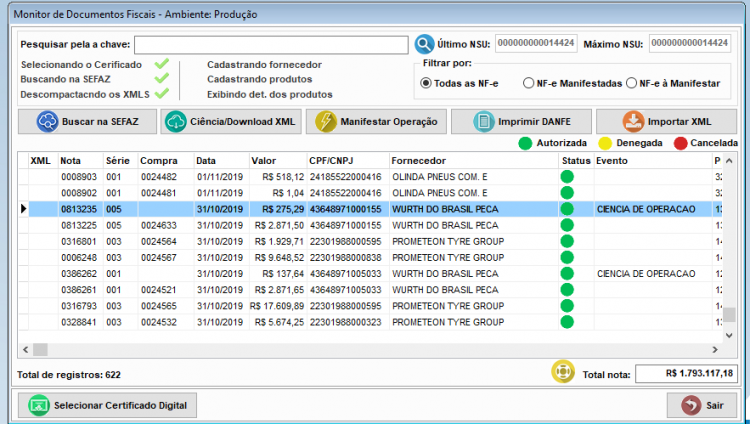Click the Máximo NSU field
Image resolution: width=750 pixels, height=424 pixels.
tap(690, 43)
